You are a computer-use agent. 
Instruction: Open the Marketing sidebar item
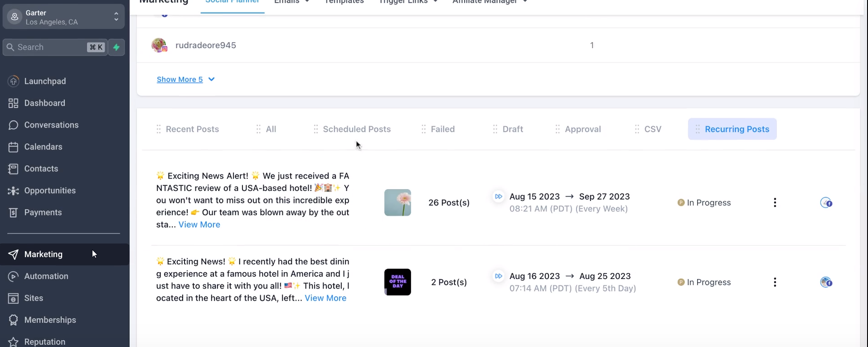pos(64,254)
